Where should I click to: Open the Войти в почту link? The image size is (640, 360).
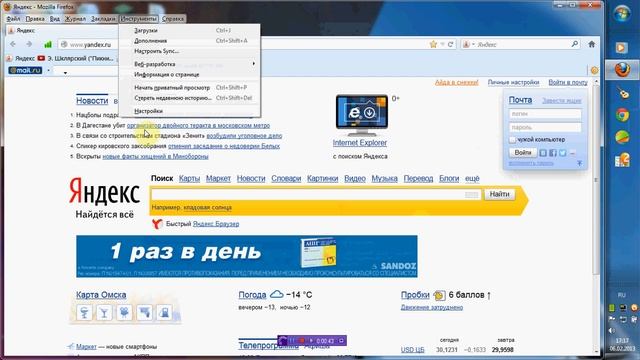point(568,82)
